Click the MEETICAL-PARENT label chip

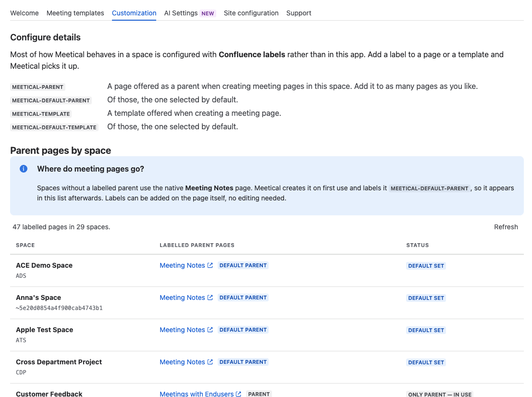click(37, 87)
